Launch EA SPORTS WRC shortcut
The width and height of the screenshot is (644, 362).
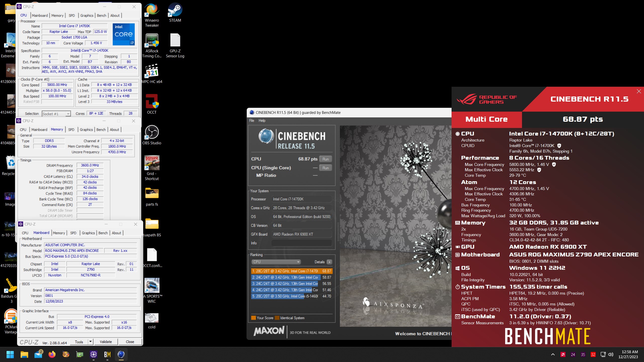pyautogui.click(x=152, y=291)
